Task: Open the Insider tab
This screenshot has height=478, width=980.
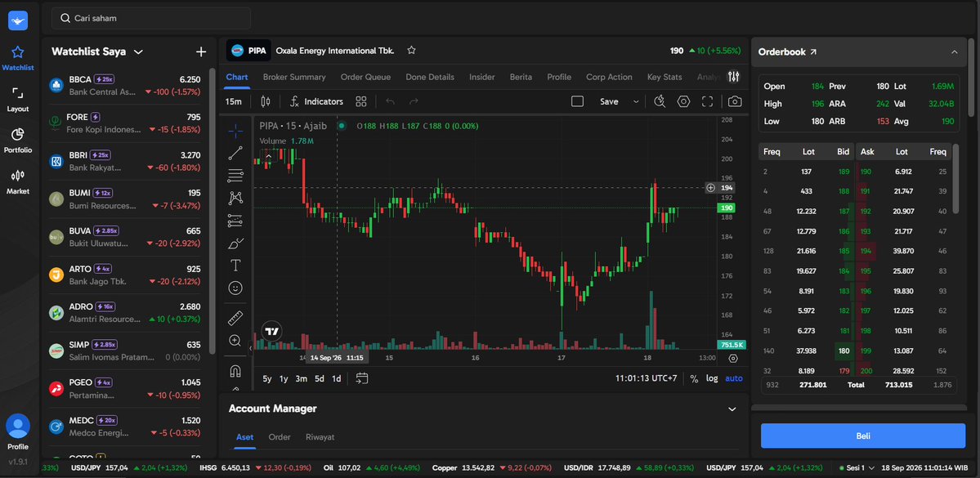Action: coord(482,77)
